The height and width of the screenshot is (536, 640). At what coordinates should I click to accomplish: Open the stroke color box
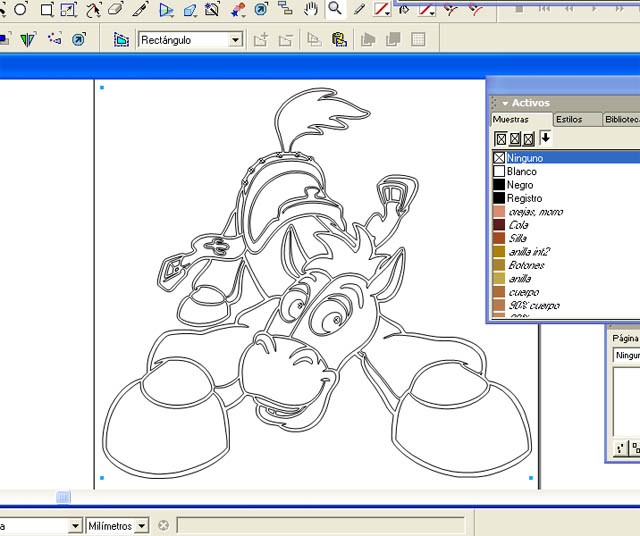[x=382, y=9]
